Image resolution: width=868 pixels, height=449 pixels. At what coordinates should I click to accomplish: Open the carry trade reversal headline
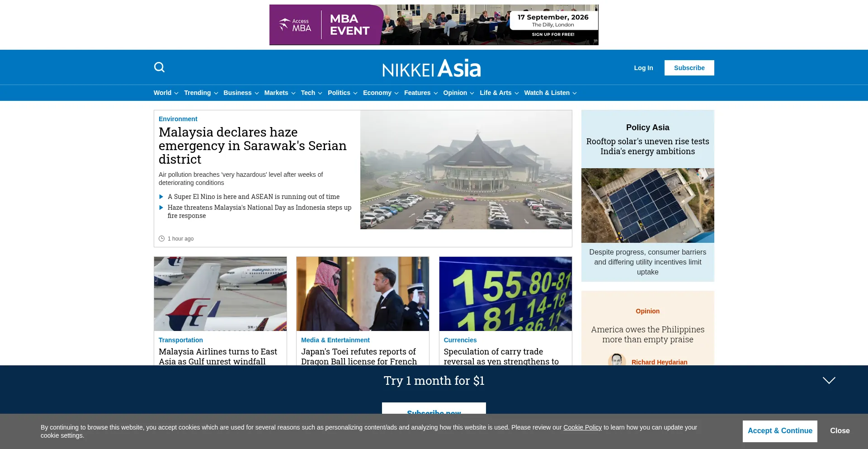(x=501, y=356)
